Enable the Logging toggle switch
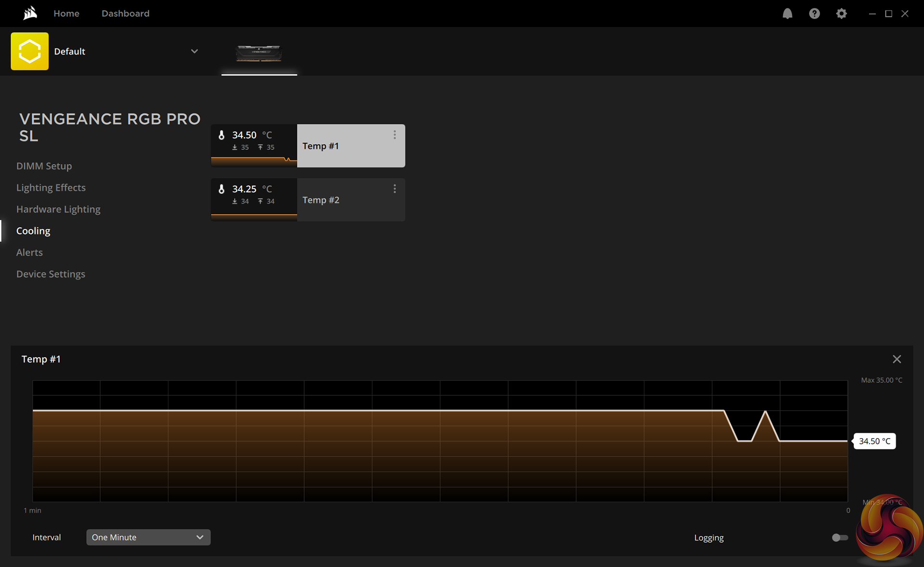Screen dimensions: 924x567 pos(840,538)
